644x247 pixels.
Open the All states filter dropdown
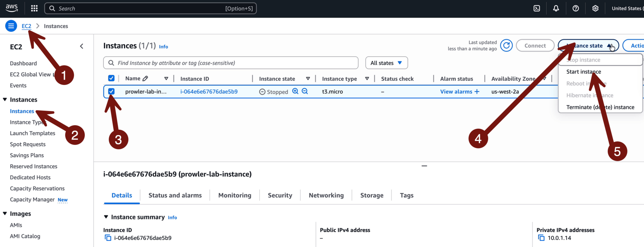pyautogui.click(x=386, y=63)
